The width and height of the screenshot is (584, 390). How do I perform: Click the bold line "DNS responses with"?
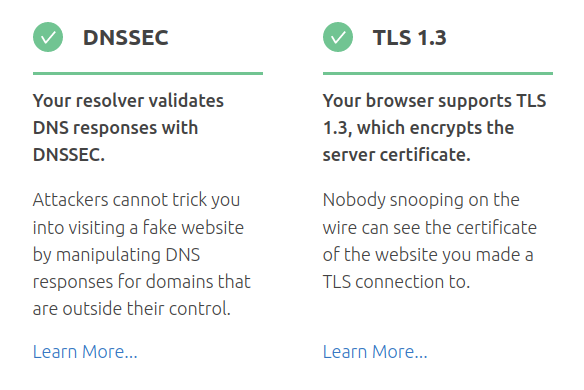click(115, 128)
